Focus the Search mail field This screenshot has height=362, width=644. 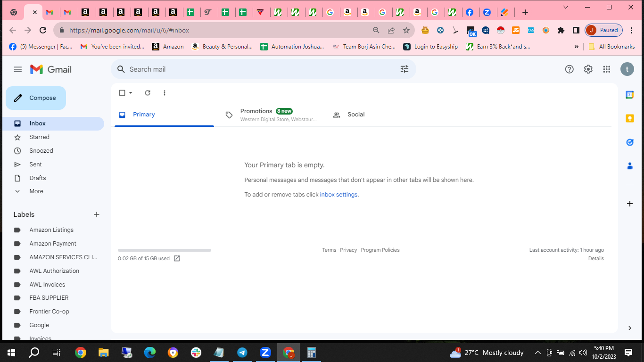tap(263, 69)
